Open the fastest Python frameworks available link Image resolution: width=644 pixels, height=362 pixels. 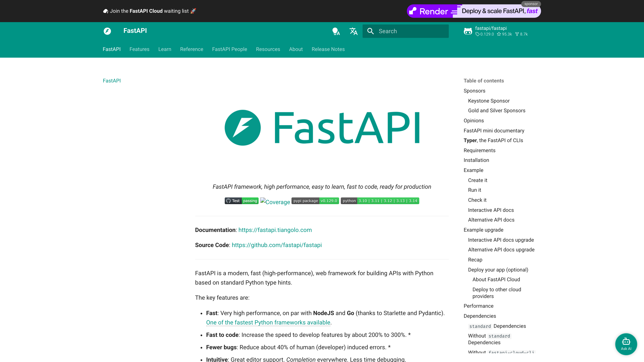268,322
